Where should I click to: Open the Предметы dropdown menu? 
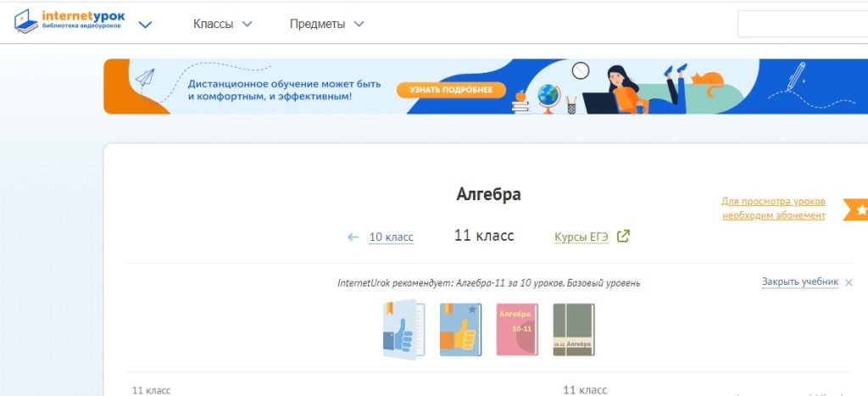326,24
